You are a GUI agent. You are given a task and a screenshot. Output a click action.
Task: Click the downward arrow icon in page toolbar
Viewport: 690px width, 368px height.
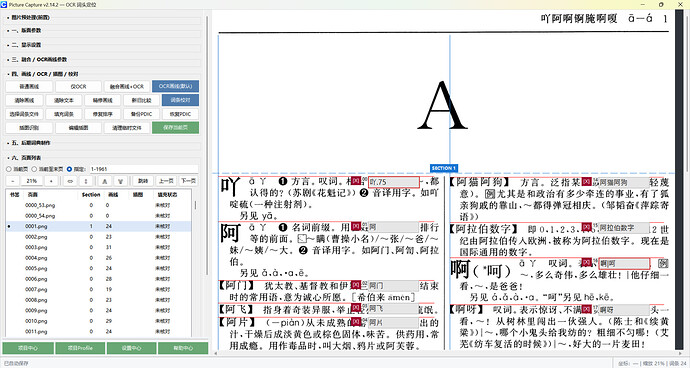click(121, 181)
